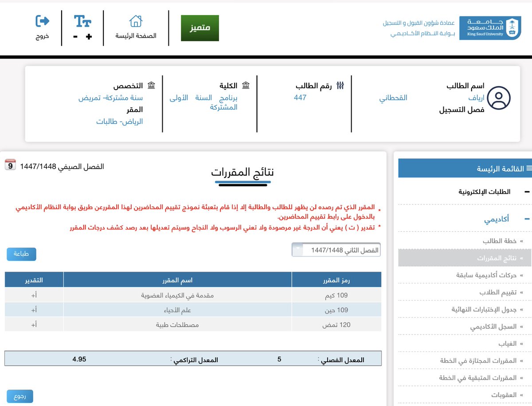Click the سنة مشتركة- تمريض major text

(x=111, y=98)
